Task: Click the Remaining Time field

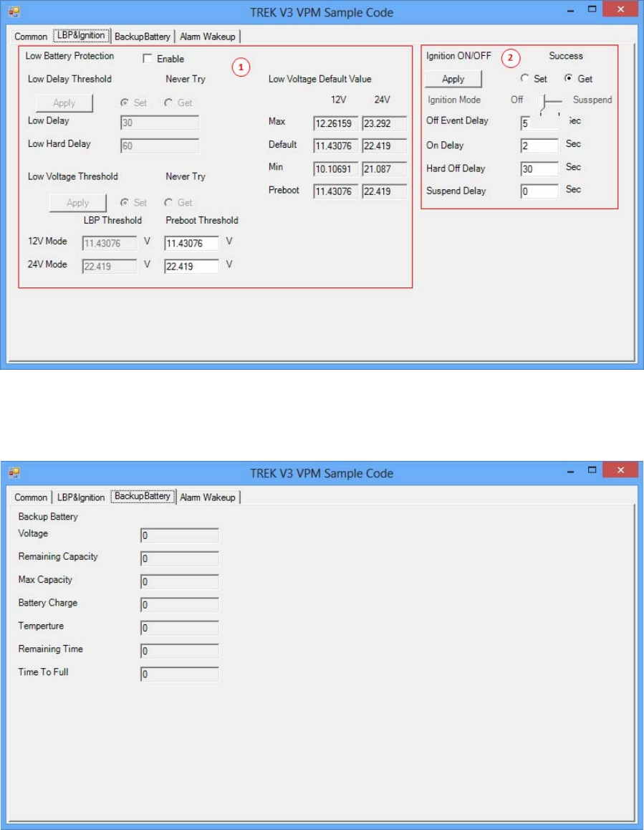Action: tap(179, 651)
